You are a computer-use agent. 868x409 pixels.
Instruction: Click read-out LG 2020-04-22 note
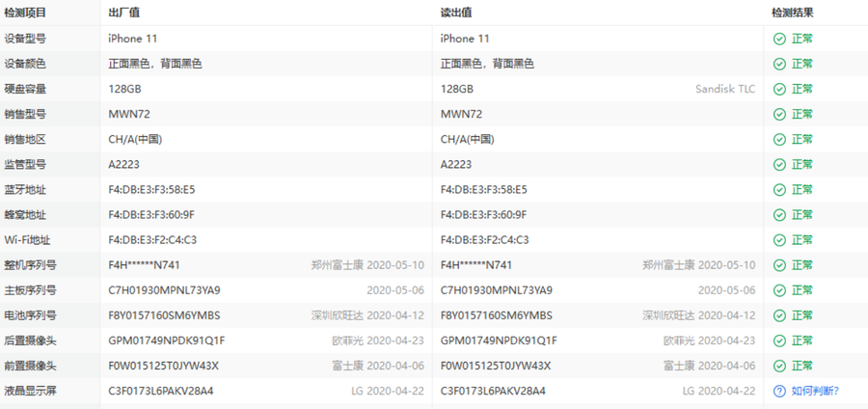coord(719,392)
